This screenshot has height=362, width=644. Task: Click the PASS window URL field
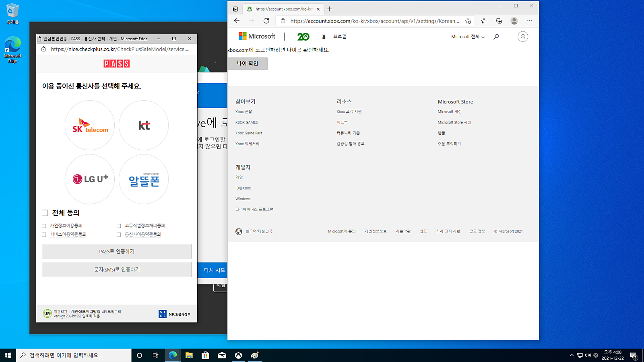[x=120, y=49]
